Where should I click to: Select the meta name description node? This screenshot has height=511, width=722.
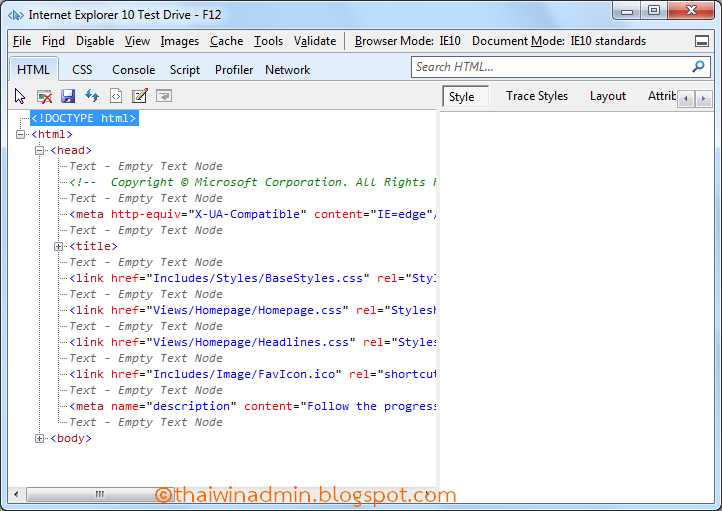[x=252, y=406]
